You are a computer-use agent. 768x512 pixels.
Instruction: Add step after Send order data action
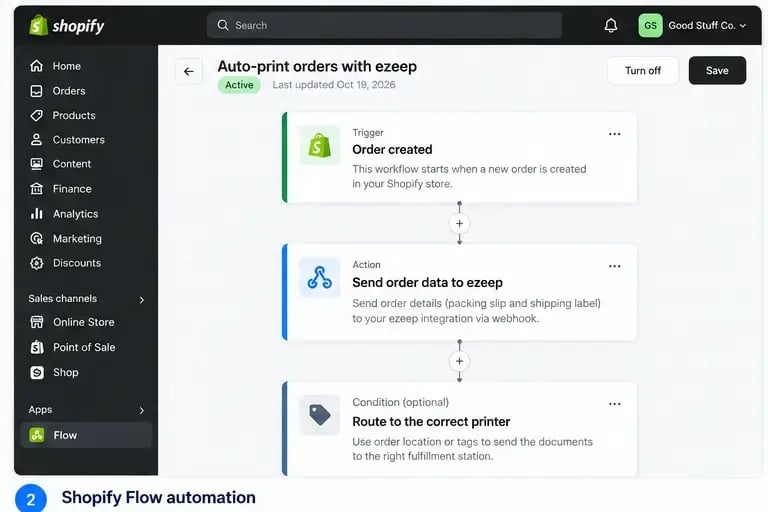click(459, 362)
